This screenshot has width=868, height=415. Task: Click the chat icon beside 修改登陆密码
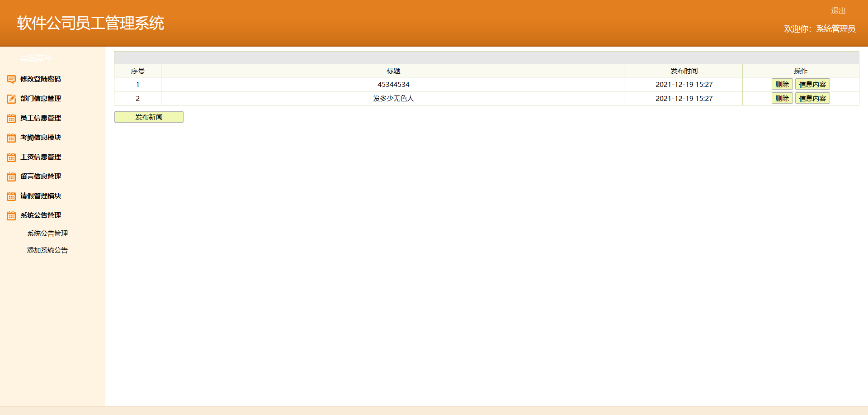coord(11,79)
